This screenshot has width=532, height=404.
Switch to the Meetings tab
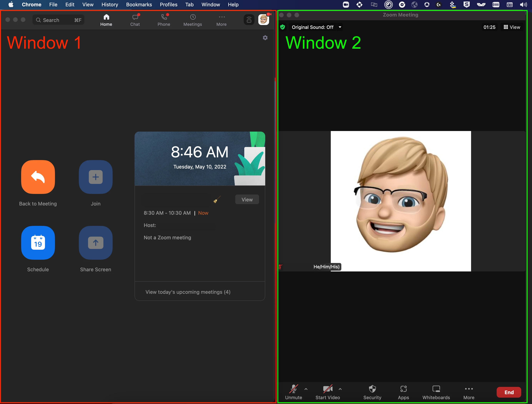click(x=193, y=20)
